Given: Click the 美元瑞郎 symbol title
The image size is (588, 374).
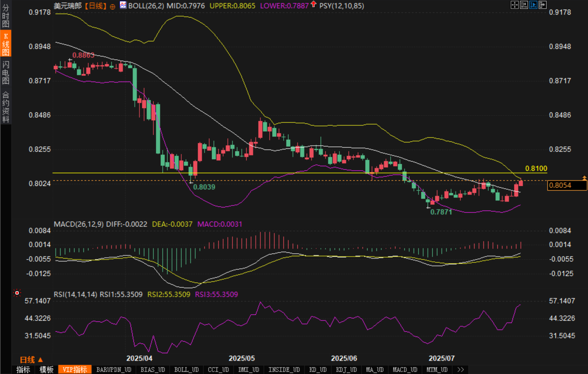Looking at the screenshot, I should (68, 6).
